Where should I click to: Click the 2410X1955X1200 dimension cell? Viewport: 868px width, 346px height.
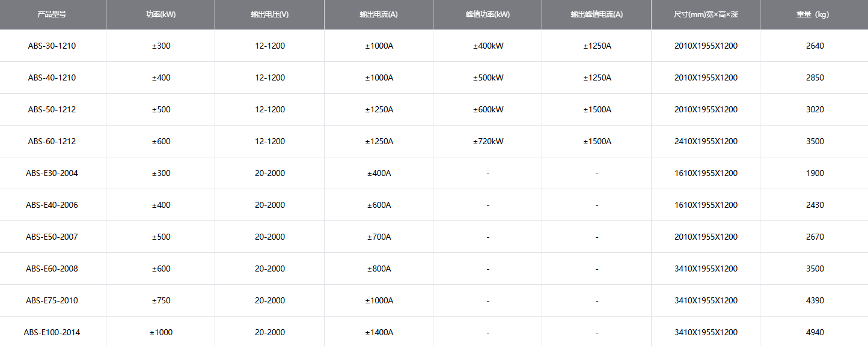(706, 141)
